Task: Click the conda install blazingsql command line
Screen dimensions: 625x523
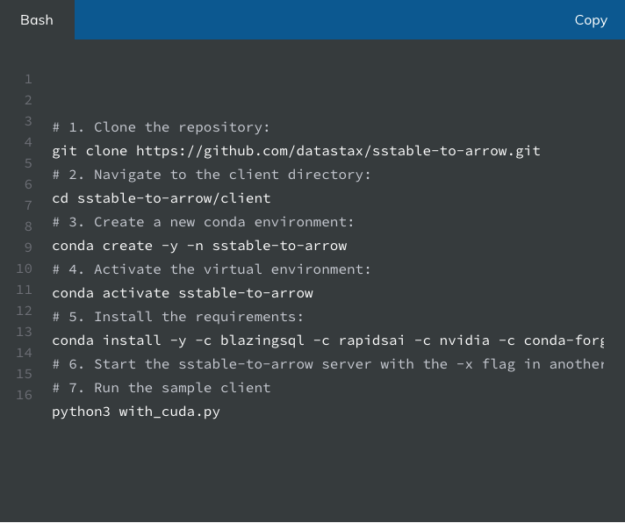Action: point(328,341)
